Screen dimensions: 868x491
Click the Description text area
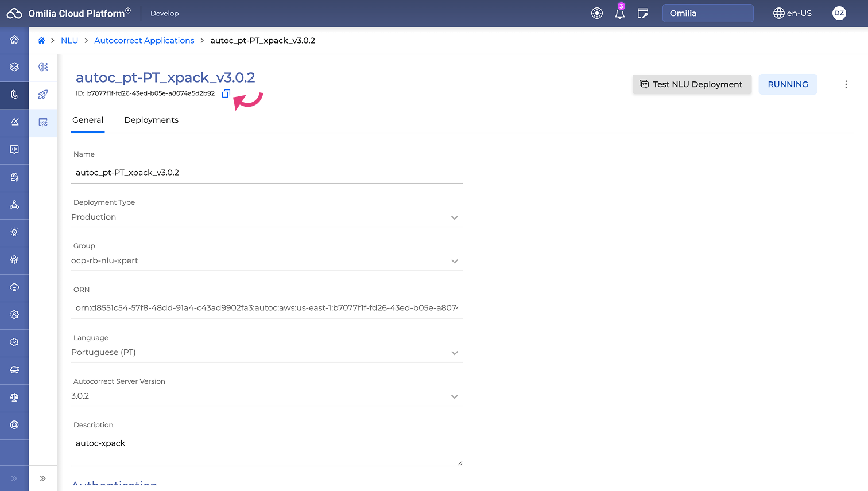pyautogui.click(x=267, y=450)
